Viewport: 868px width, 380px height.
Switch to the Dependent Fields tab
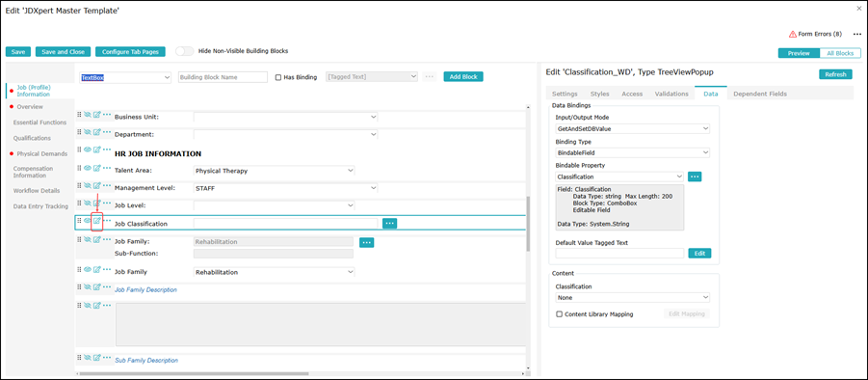[x=760, y=94]
